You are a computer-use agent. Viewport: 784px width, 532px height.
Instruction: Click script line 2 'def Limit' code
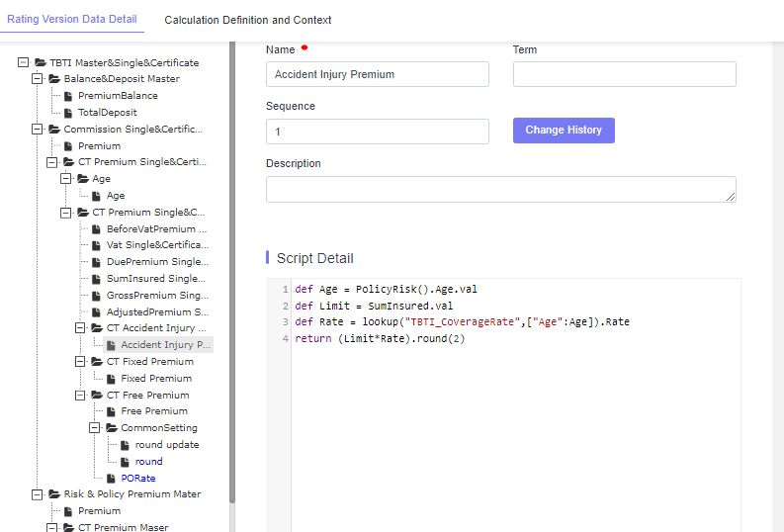[x=374, y=306]
